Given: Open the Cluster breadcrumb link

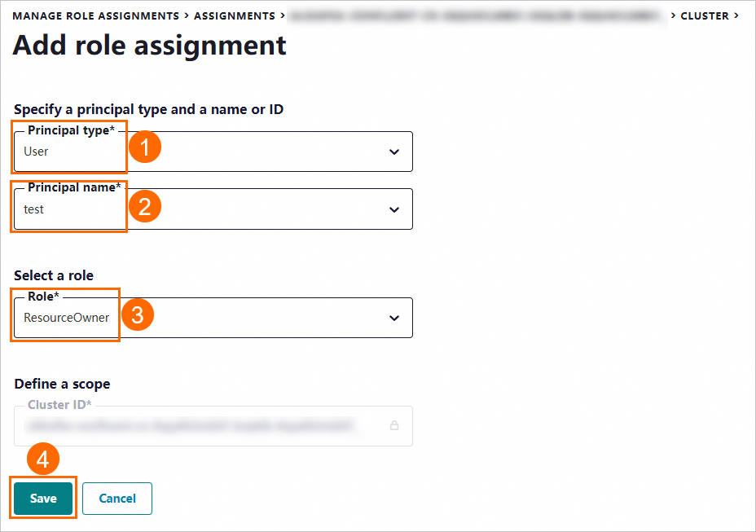Looking at the screenshot, I should (x=705, y=15).
